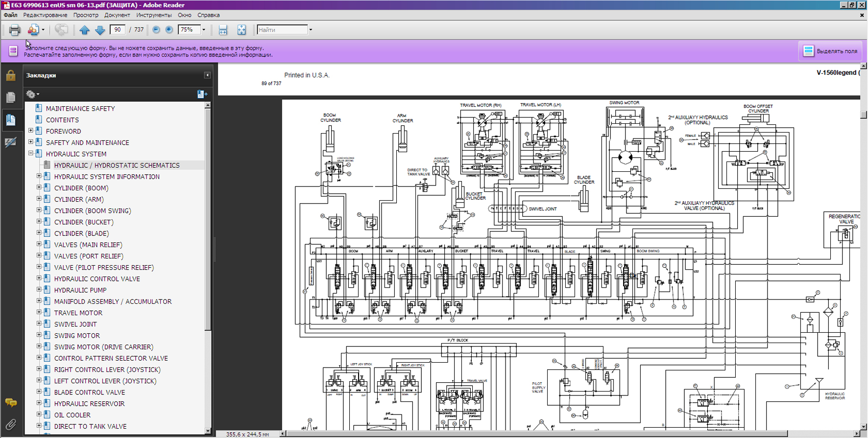The width and height of the screenshot is (868, 438).
Task: Click the zoom in plus icon
Action: [169, 30]
